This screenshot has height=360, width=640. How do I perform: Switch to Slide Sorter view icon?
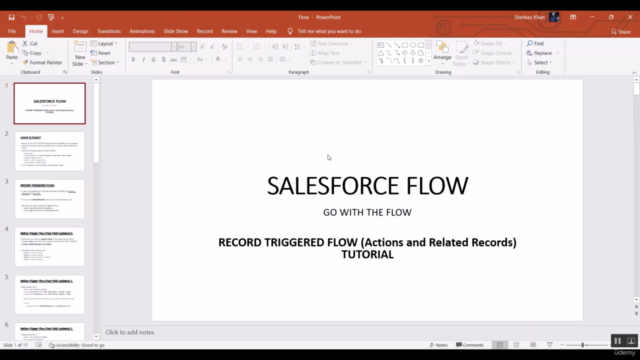click(516, 345)
